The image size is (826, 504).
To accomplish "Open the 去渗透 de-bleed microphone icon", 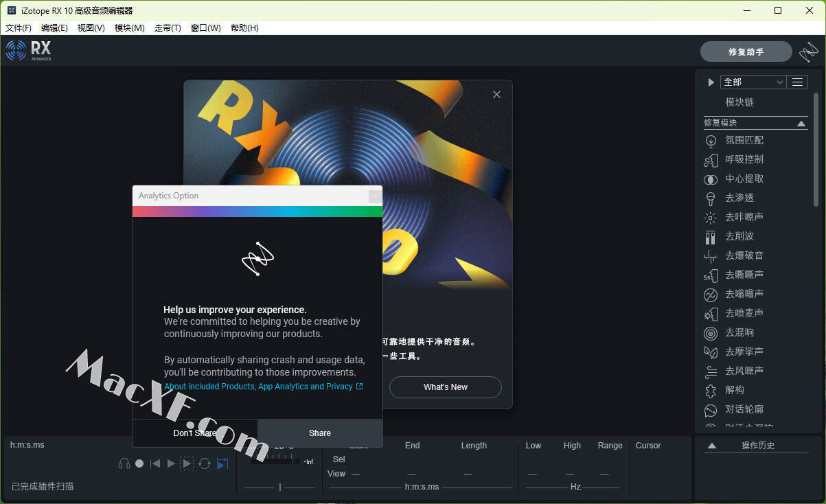I will click(711, 198).
